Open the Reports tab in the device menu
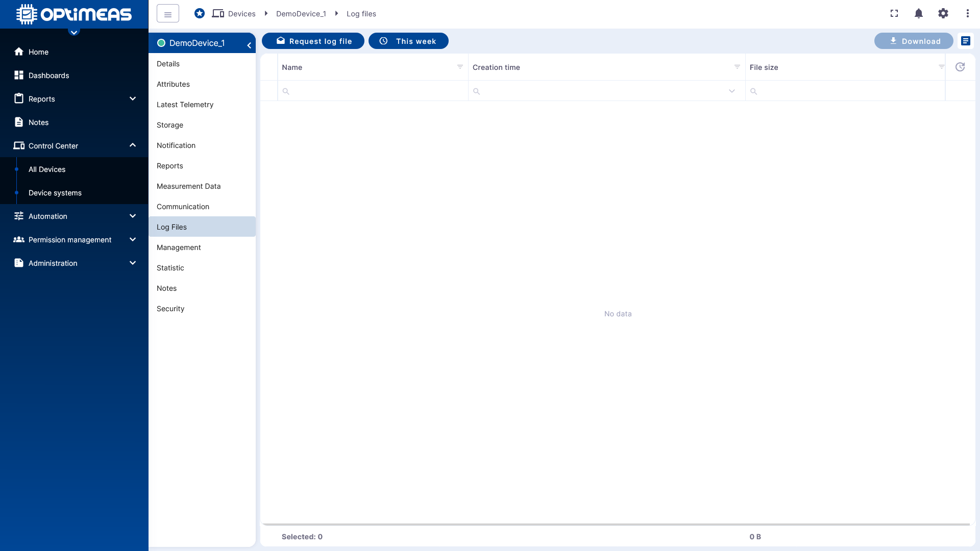Screen dimensions: 980x551 pos(202,166)
